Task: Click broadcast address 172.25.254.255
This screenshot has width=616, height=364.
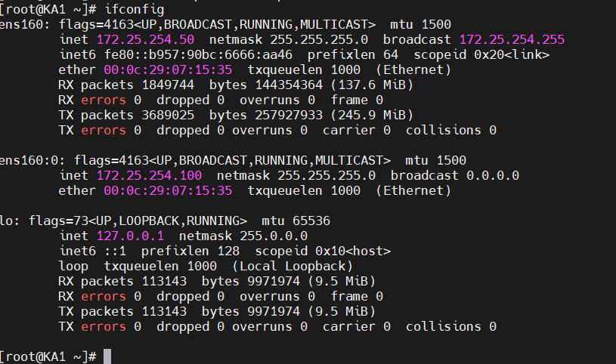Action: point(512,39)
